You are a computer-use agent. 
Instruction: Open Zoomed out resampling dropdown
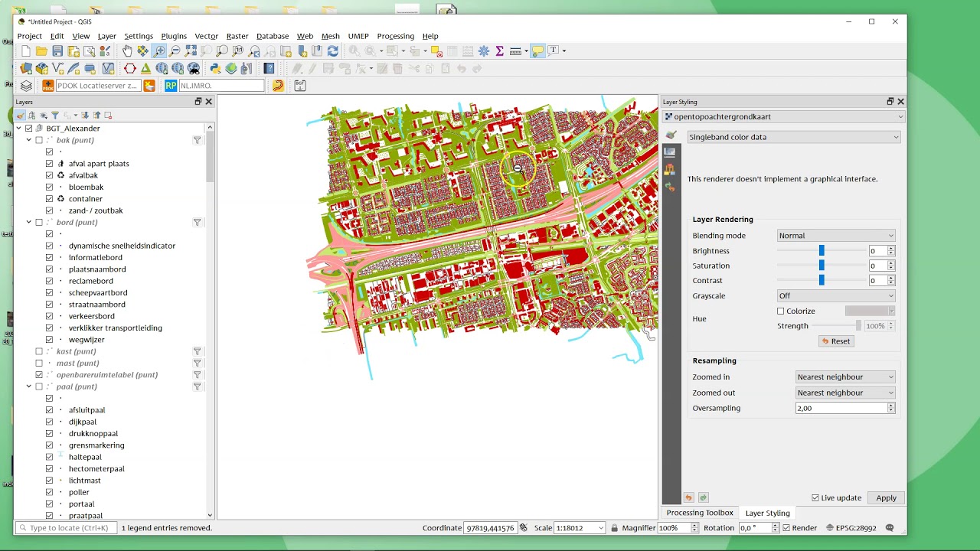point(845,393)
